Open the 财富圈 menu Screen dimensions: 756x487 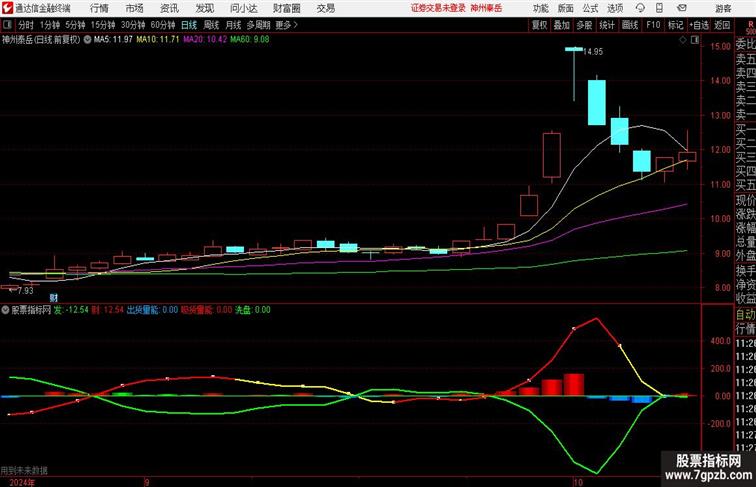click(x=287, y=8)
